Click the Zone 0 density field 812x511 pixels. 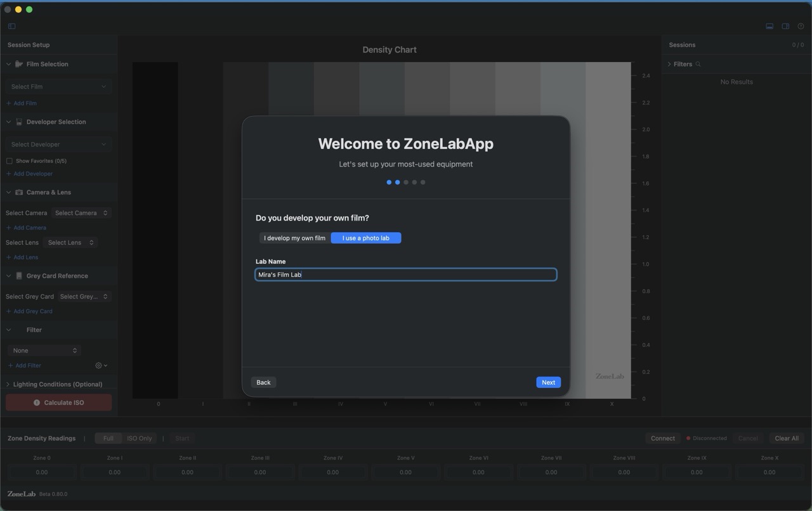coord(42,472)
